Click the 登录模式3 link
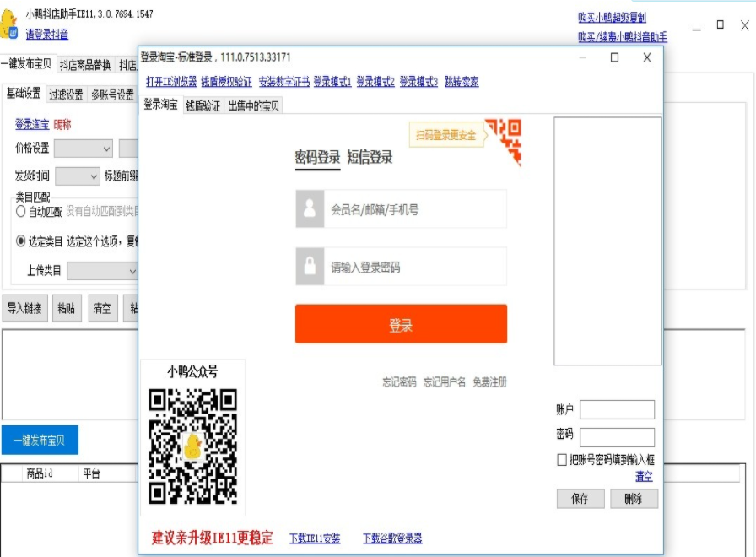The width and height of the screenshot is (756, 557). pos(418,82)
